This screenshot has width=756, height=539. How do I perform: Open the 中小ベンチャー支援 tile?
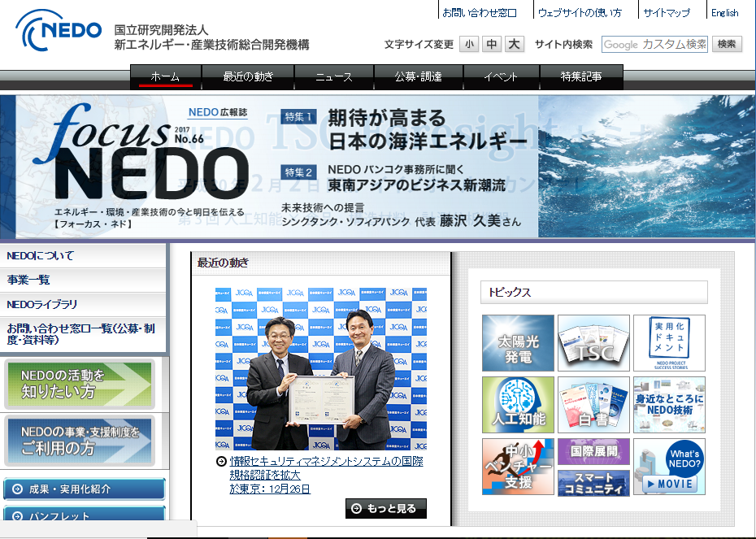click(518, 466)
